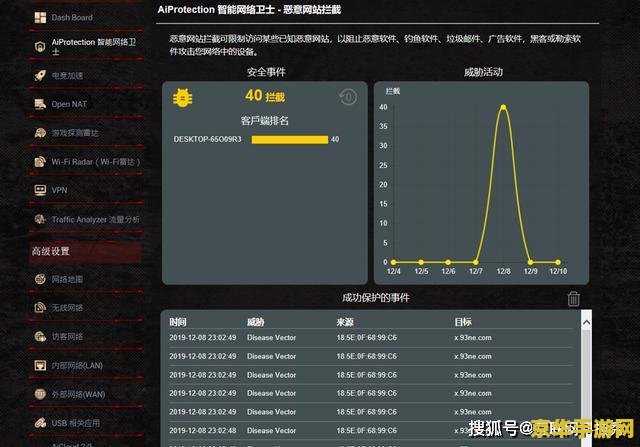
Task: Click the 12/7 data point on chart
Action: tap(476, 262)
